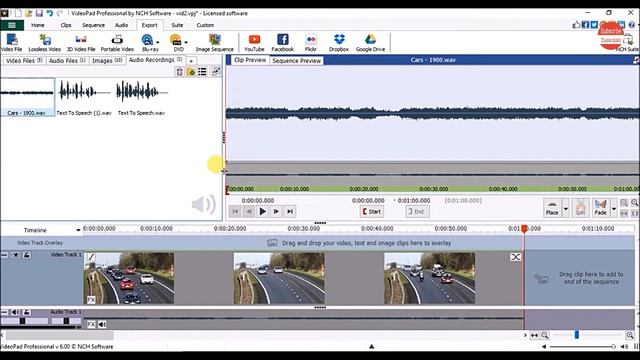Adjust the Audio Track 1 volume slider
The width and height of the screenshot is (640, 360).
(23, 321)
